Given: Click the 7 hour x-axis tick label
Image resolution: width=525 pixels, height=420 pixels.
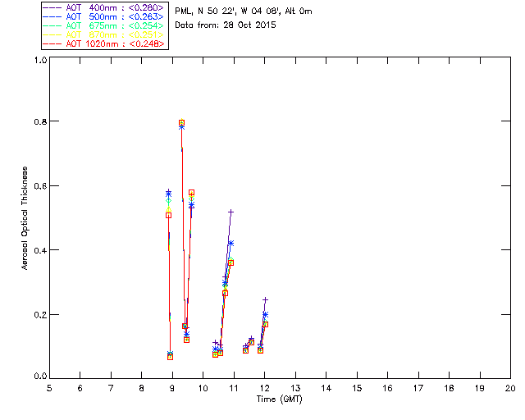Looking at the screenshot, I should (111, 388).
